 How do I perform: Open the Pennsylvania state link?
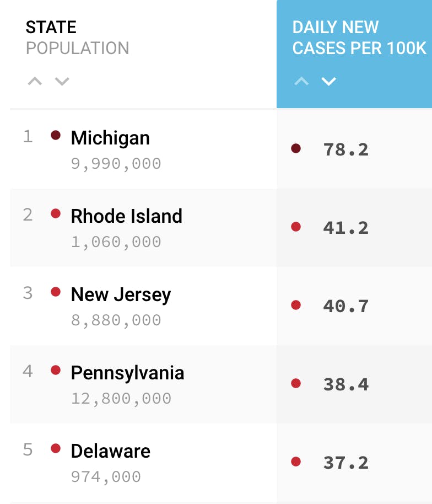(x=127, y=373)
